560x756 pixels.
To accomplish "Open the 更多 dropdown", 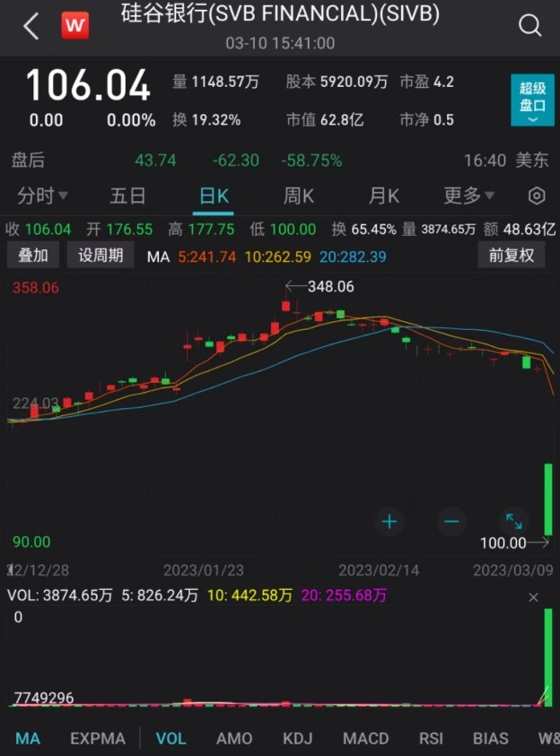I will (468, 196).
